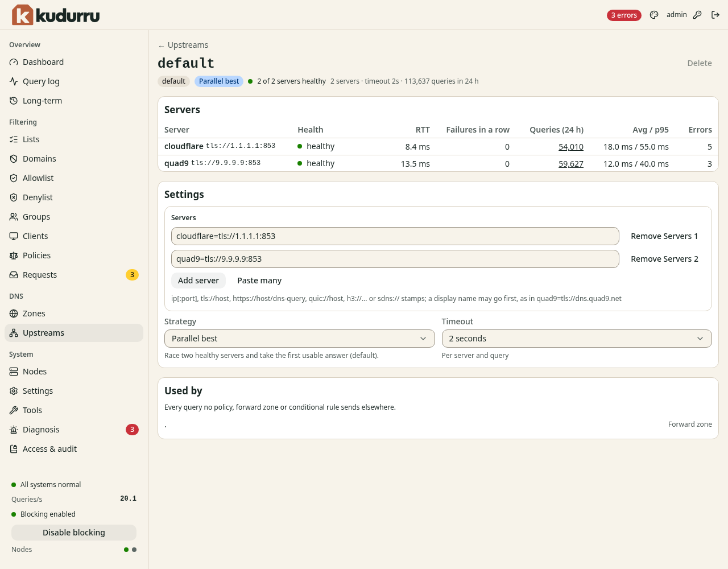Open the Settings sidebar item
The width and height of the screenshot is (728, 569).
click(74, 391)
